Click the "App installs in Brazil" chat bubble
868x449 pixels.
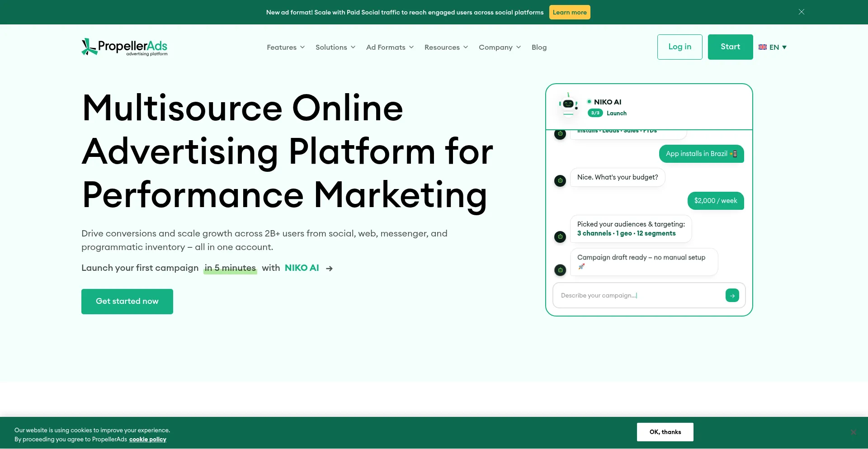coord(702,154)
